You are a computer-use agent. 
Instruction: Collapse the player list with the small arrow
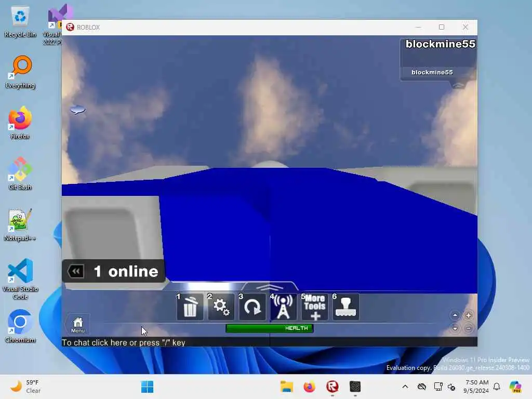tap(458, 85)
